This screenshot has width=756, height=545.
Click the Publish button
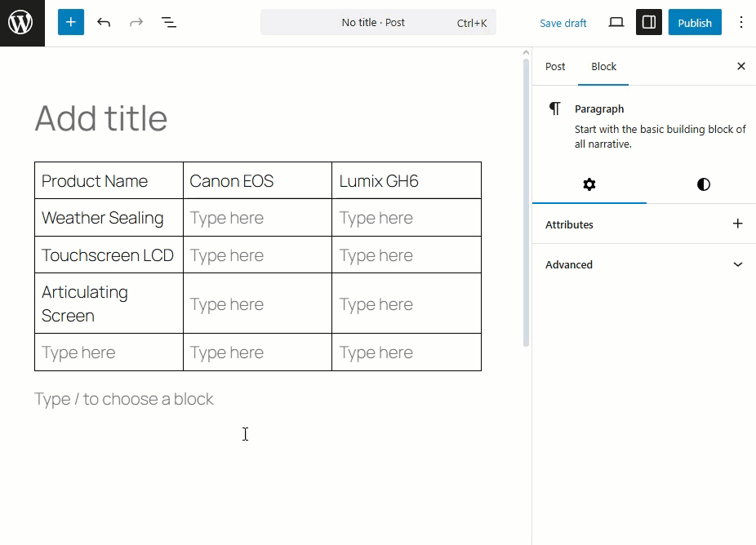(x=695, y=23)
